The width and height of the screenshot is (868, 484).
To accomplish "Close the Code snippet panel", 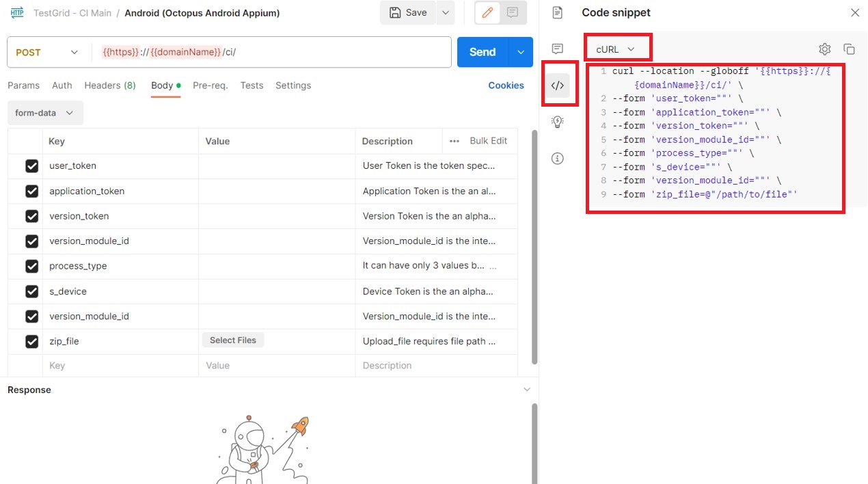I will [x=854, y=12].
